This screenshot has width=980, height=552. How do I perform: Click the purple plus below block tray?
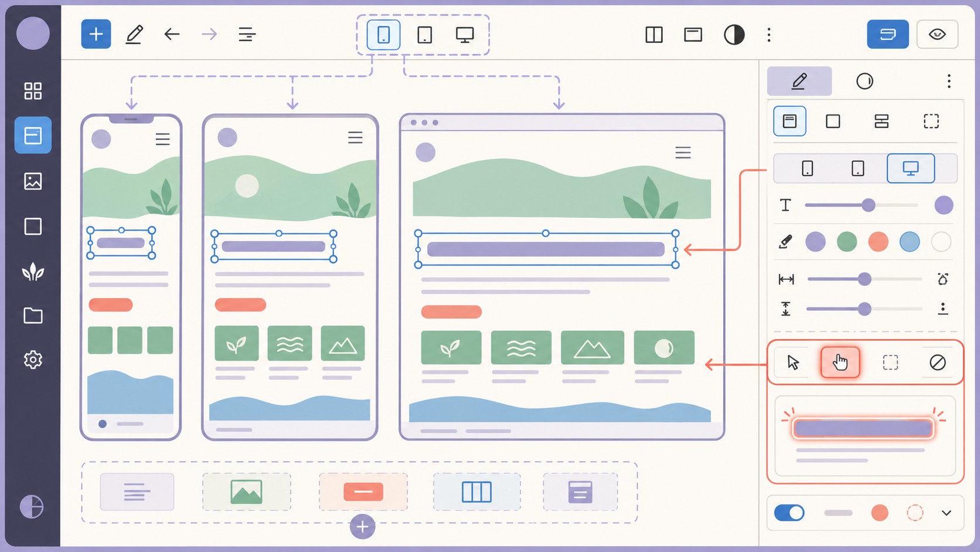point(362,527)
